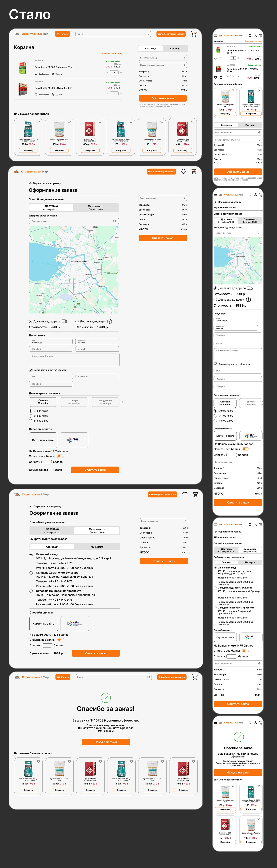The height and width of the screenshot is (868, 277).
Task: Increase quantity of Пескобетон Старатели in desktop cart
Action: tap(121, 72)
